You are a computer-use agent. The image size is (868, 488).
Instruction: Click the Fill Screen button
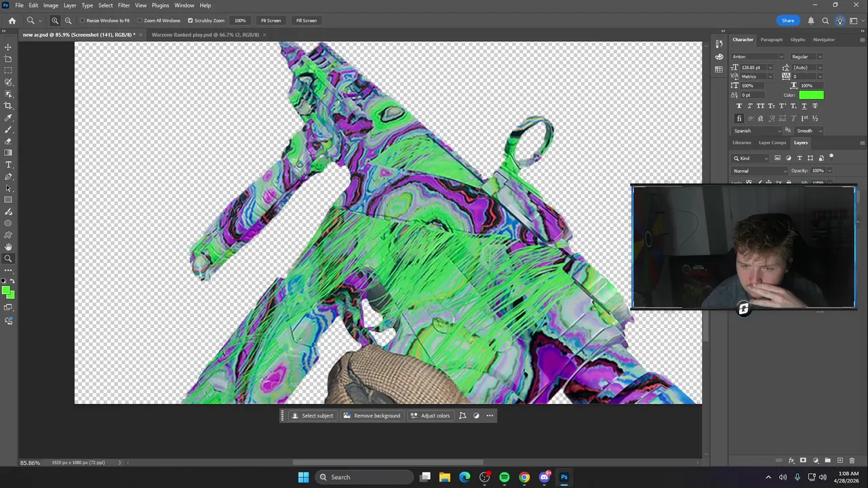coord(306,20)
